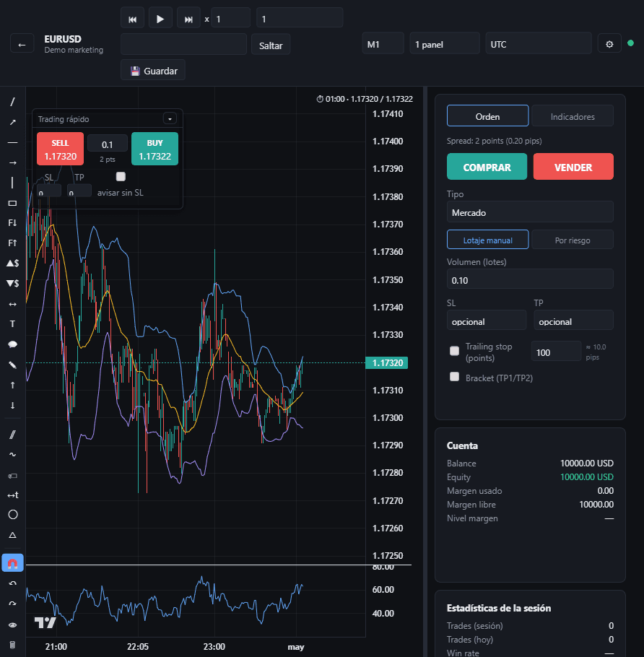Click the red VENDER button

coord(573,167)
